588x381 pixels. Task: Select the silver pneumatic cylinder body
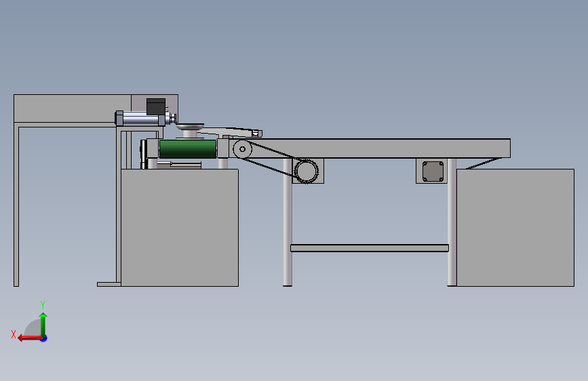[140, 119]
